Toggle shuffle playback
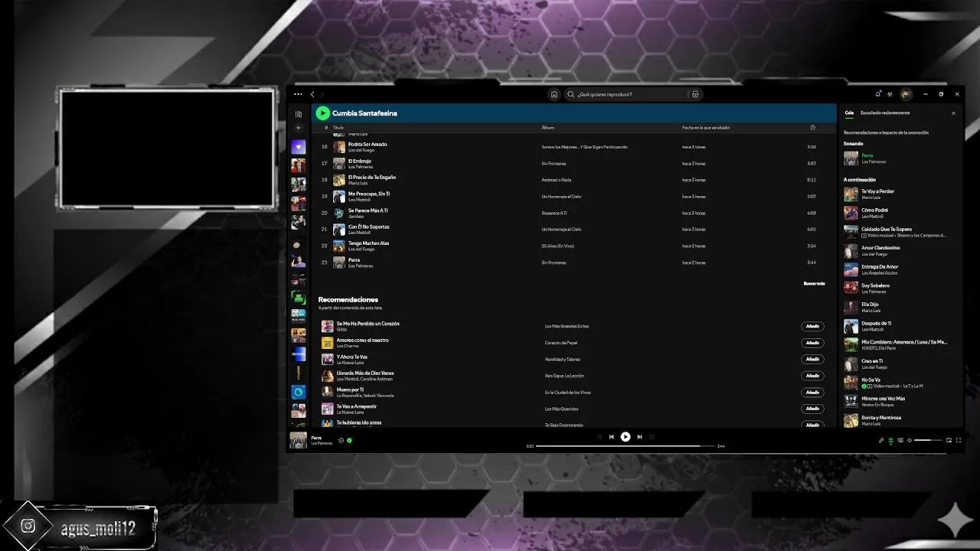980x551 pixels. pos(599,436)
